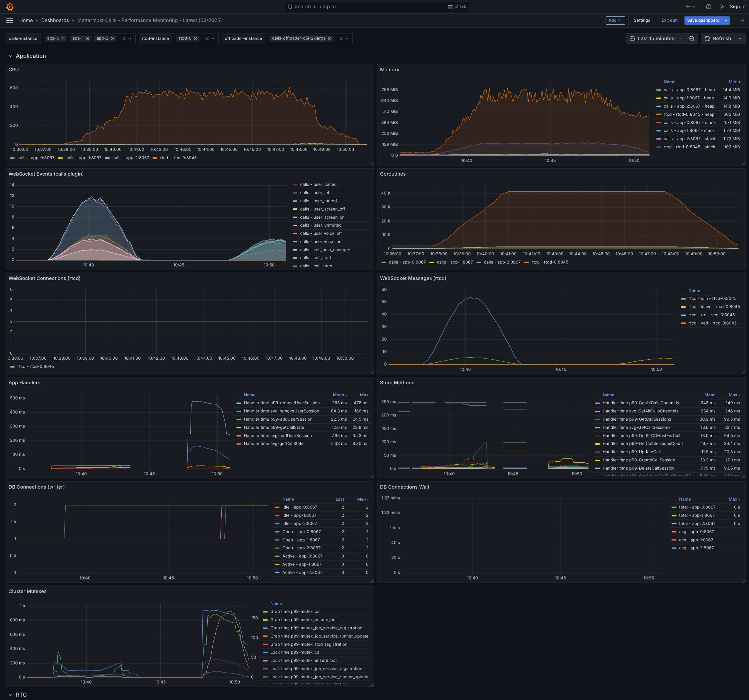Go to Dashboards breadcrumb
The height and width of the screenshot is (700, 749).
pyautogui.click(x=55, y=20)
